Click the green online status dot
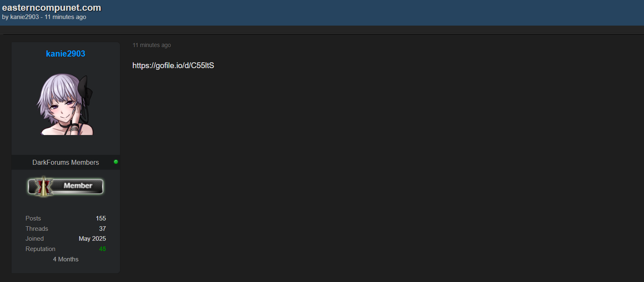Screen dimensions: 644x282 point(116,162)
